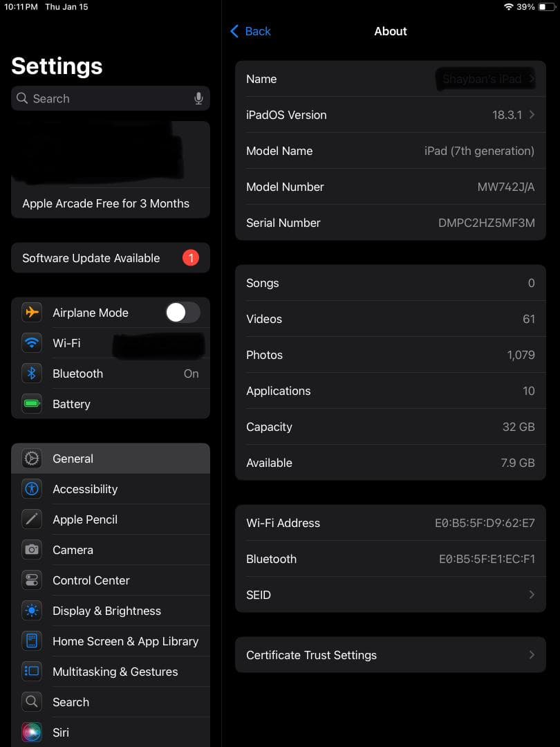Toggle the Airplane Mode switch on
The width and height of the screenshot is (560, 747).
pos(182,313)
